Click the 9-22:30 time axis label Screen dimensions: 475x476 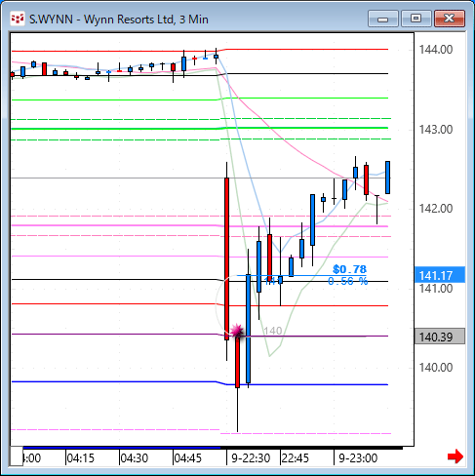click(251, 458)
